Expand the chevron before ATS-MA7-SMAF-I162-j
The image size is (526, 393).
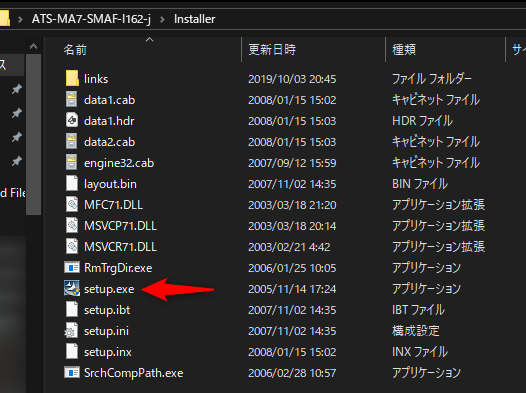20,19
